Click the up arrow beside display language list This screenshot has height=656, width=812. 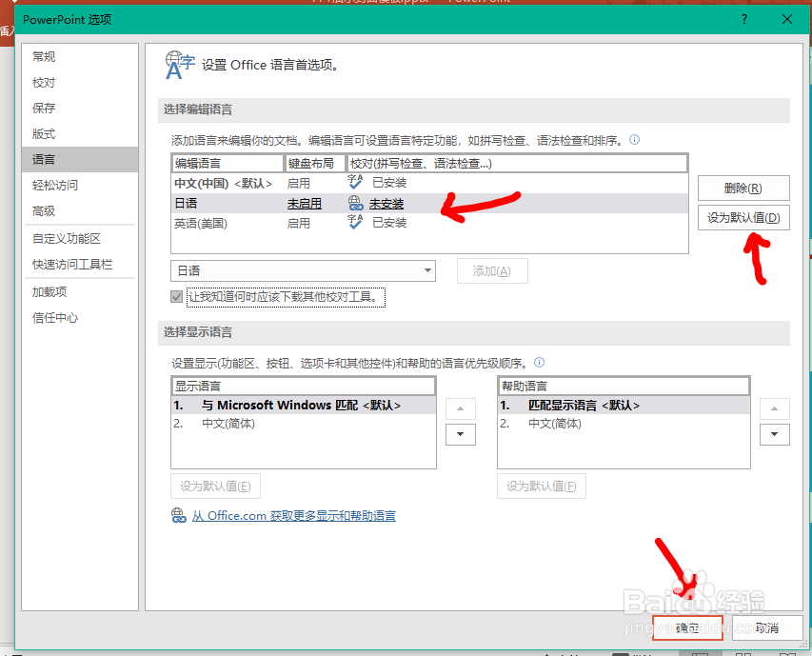pyautogui.click(x=461, y=408)
